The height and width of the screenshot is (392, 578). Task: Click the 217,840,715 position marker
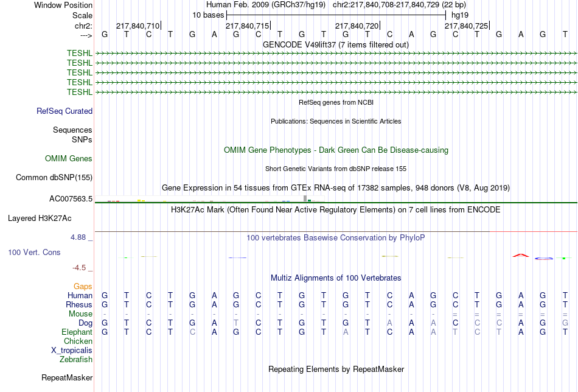(248, 26)
